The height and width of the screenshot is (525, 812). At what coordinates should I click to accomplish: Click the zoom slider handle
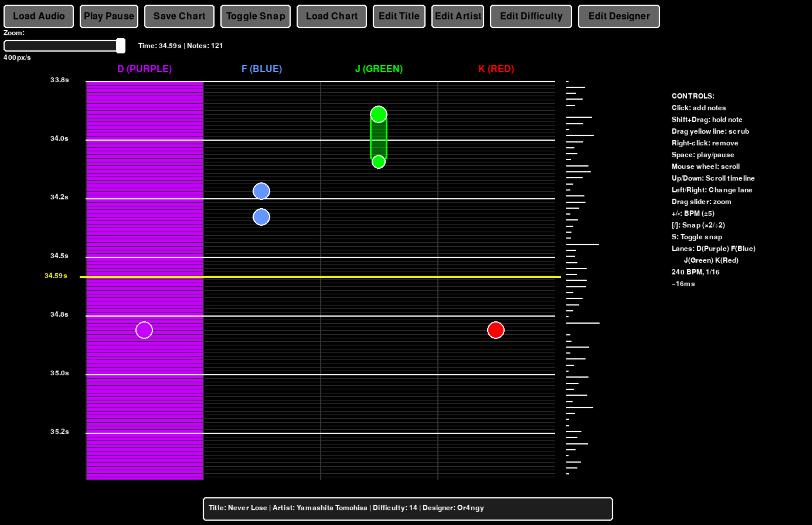point(121,46)
